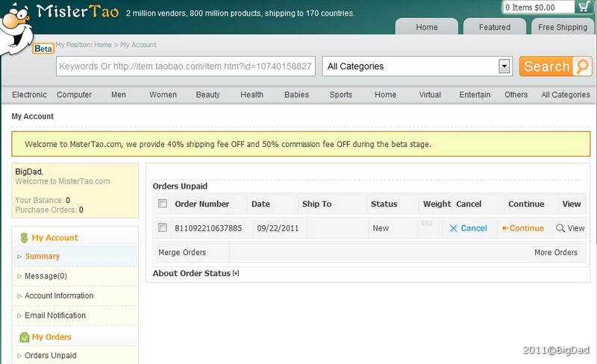Image resolution: width=597 pixels, height=364 pixels.
Task: Click order number B11092210637885
Action: 208,228
